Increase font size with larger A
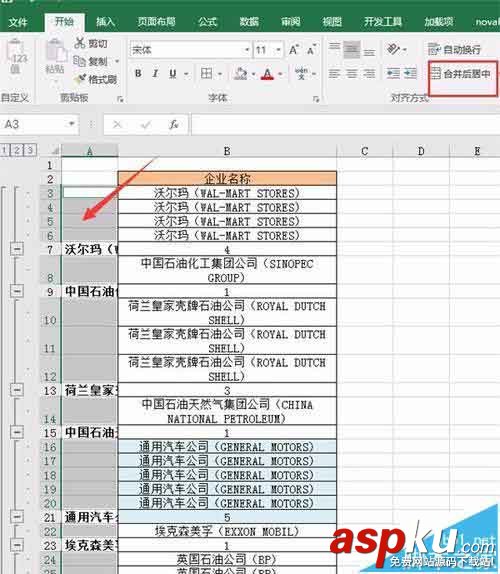The image size is (500, 574). point(294,50)
